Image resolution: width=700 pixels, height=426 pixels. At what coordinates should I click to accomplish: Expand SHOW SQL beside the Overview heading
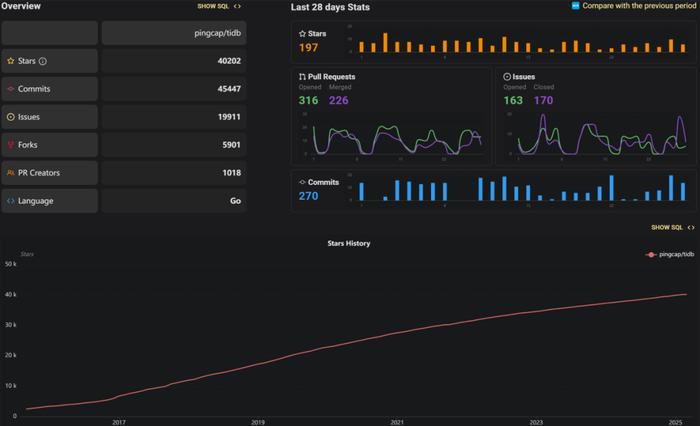pos(213,6)
